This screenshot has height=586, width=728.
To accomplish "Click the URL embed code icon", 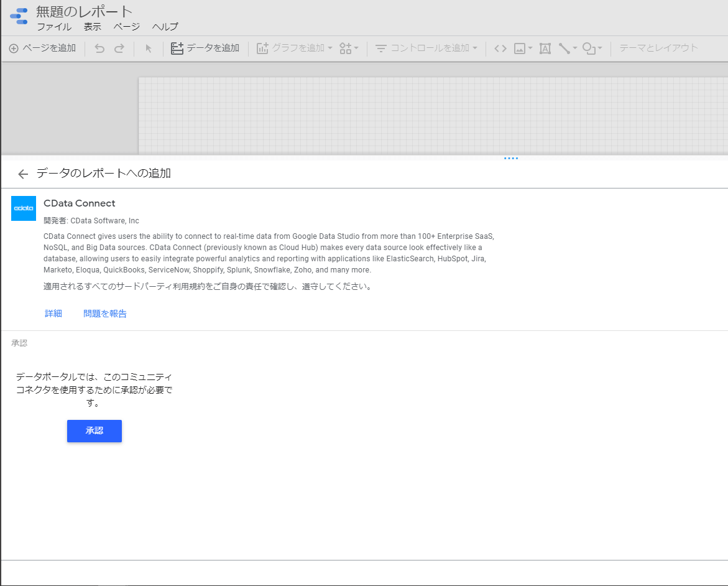I will click(500, 49).
